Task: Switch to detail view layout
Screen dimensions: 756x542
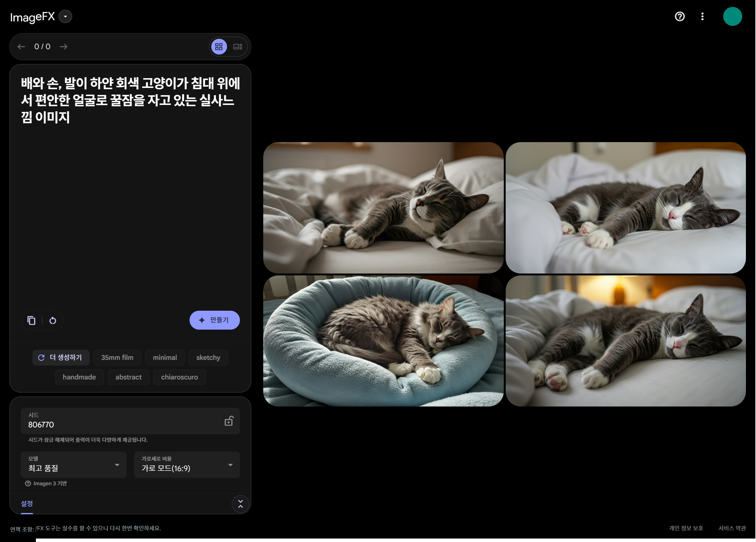Action: click(x=238, y=47)
